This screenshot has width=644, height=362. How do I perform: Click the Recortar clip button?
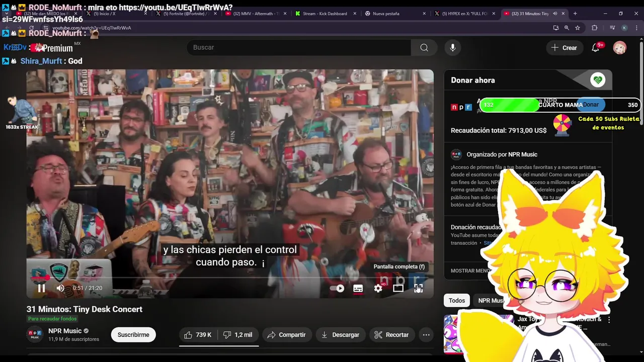[391, 335]
